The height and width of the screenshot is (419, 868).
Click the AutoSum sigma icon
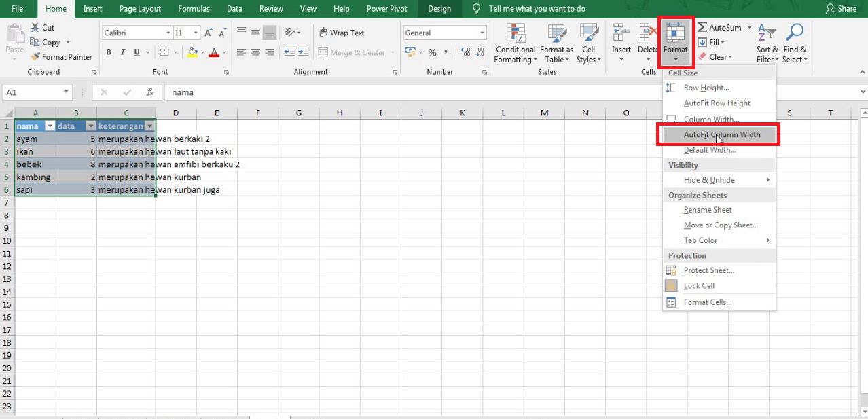[x=702, y=28]
